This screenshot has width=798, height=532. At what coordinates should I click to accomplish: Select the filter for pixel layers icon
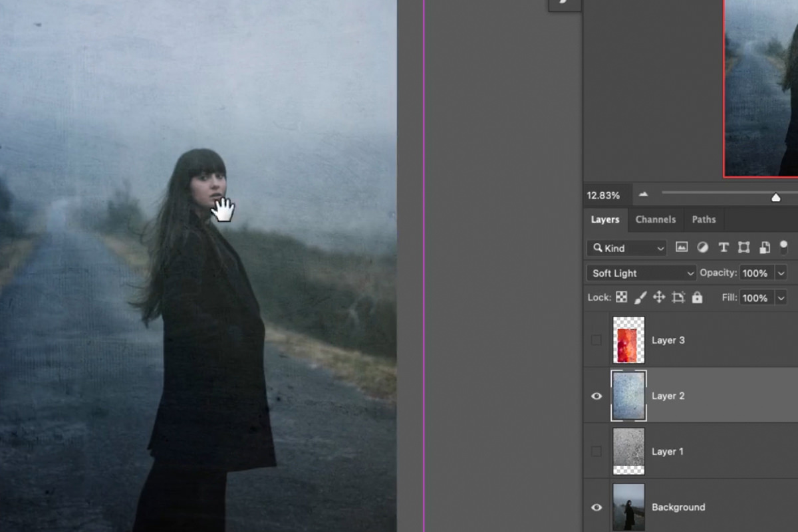coord(682,247)
